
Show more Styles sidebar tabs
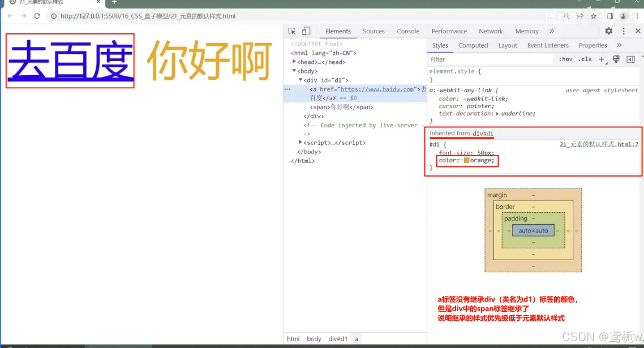[x=619, y=45]
